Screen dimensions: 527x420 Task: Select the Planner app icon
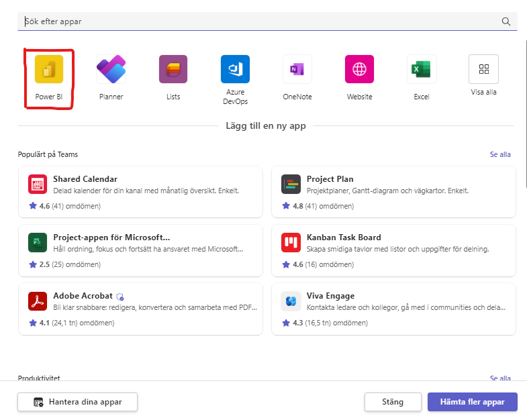pyautogui.click(x=111, y=69)
